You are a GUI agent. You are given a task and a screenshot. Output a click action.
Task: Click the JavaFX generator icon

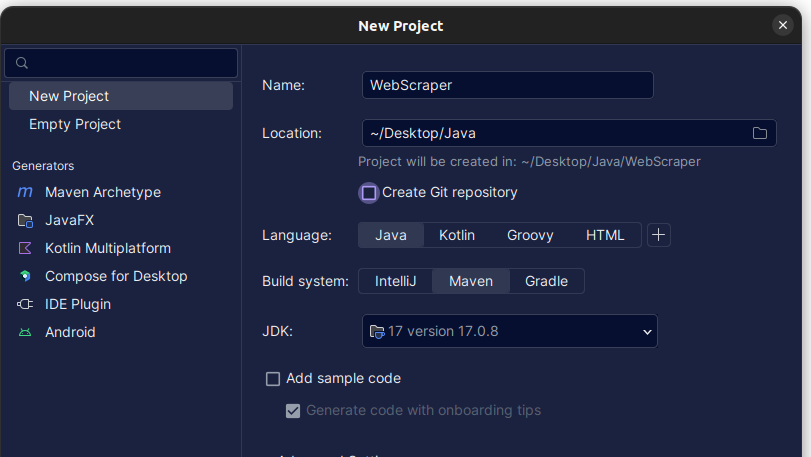pyautogui.click(x=25, y=221)
